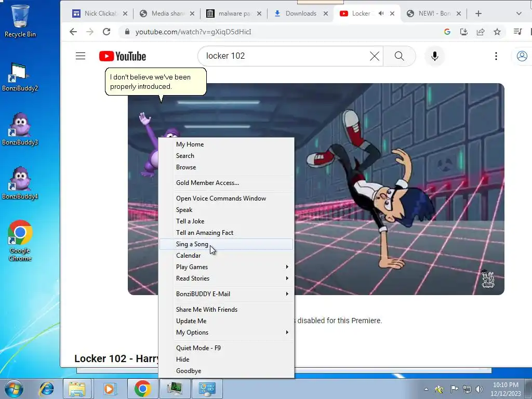Go to YouTube home via the logo

coord(123,56)
